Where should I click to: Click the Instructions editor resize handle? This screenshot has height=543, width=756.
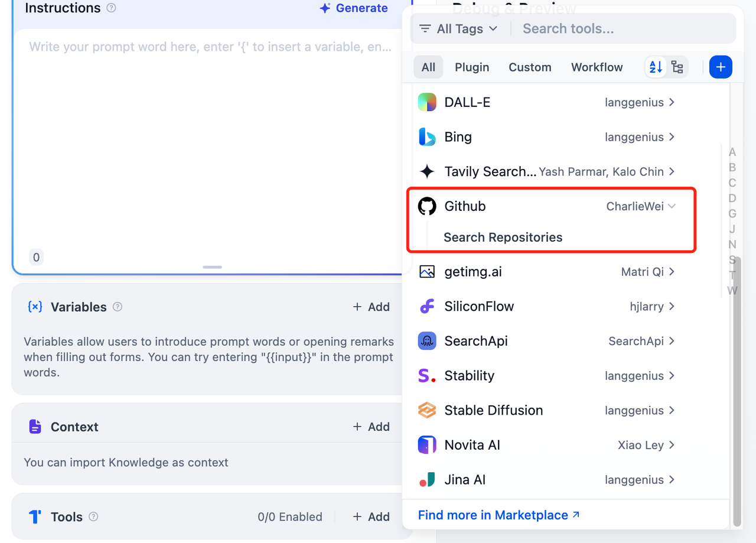[212, 267]
